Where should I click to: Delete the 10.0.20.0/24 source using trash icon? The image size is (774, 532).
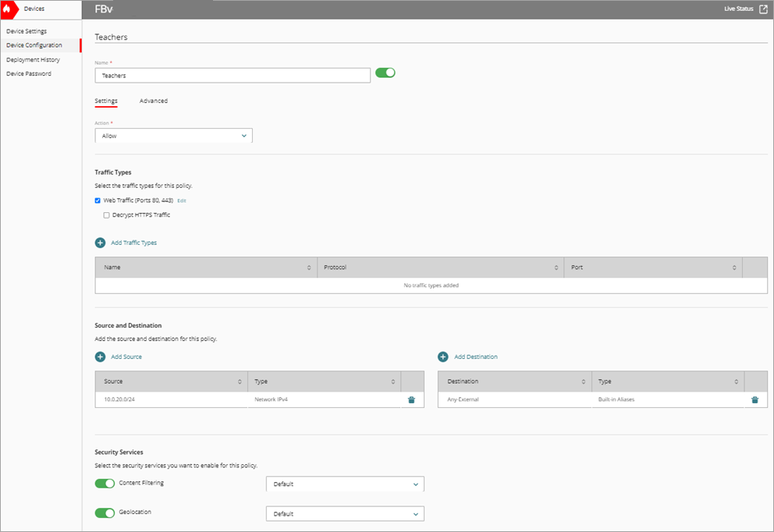[x=413, y=399]
